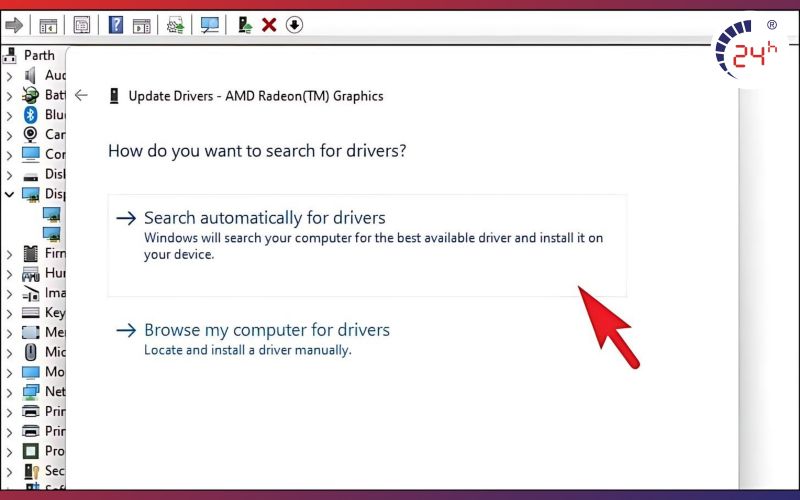Choose Search automatically for drivers
Viewport: 800px width, 500px height.
pyautogui.click(x=265, y=218)
